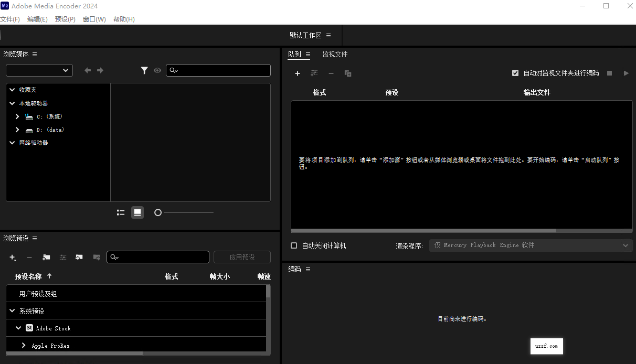Image resolution: width=636 pixels, height=364 pixels.
Task: Click the Remove minus icon in Queue panel
Action: click(331, 73)
